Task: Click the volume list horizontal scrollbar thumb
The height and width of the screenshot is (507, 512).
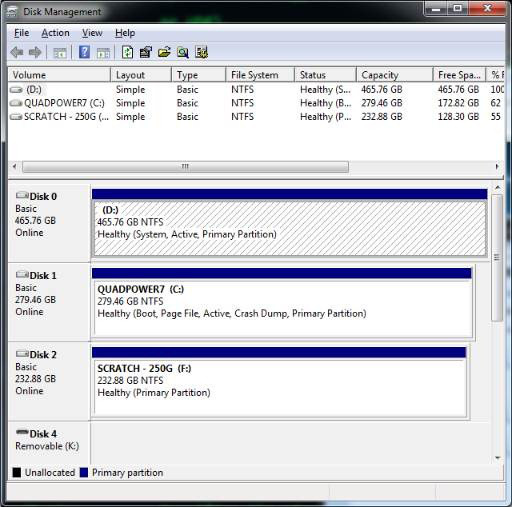Action: point(185,166)
